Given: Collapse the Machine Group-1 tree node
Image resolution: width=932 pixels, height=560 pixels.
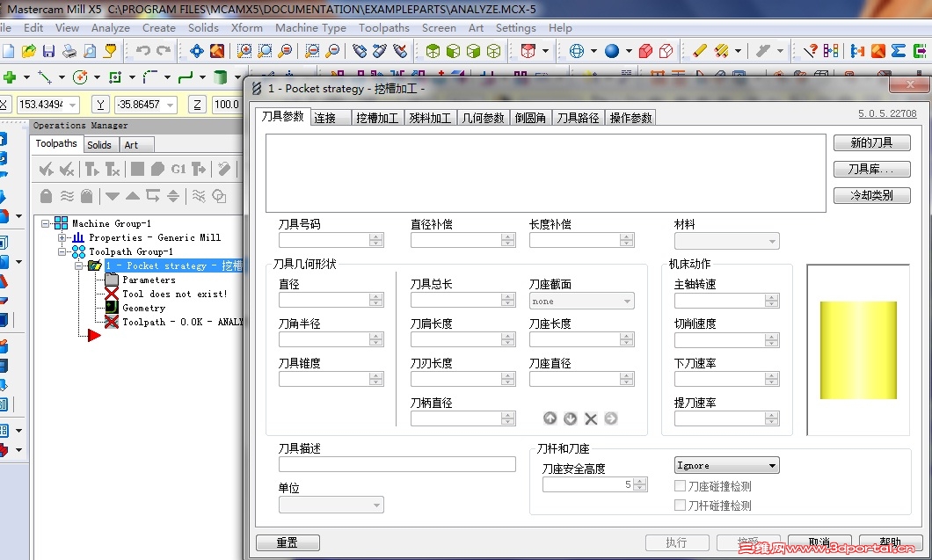Looking at the screenshot, I should pyautogui.click(x=45, y=223).
